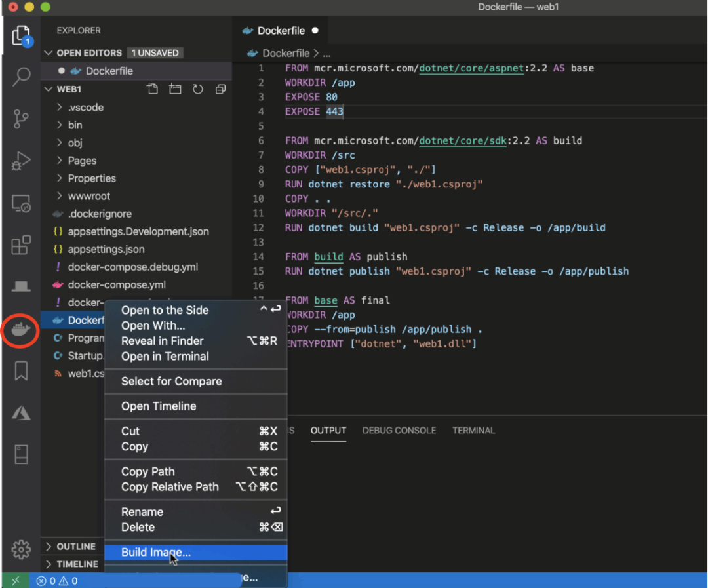Choose Rename in the context menu
Viewport: 708px width, 588px height.
click(196, 512)
